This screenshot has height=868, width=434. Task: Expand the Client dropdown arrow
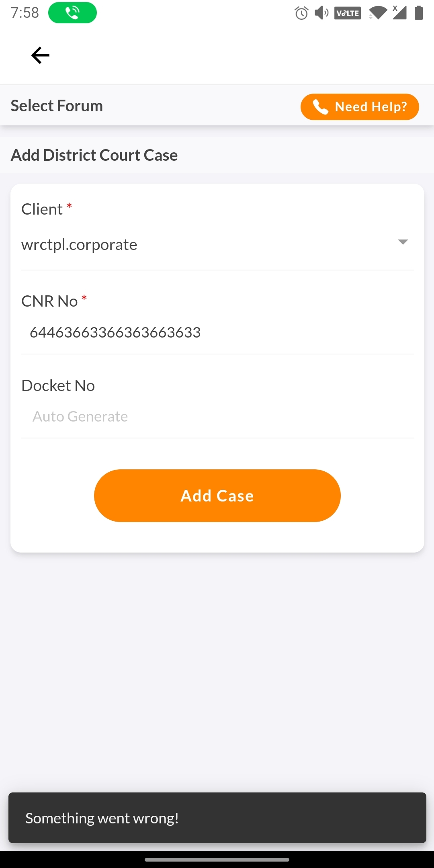tap(403, 242)
